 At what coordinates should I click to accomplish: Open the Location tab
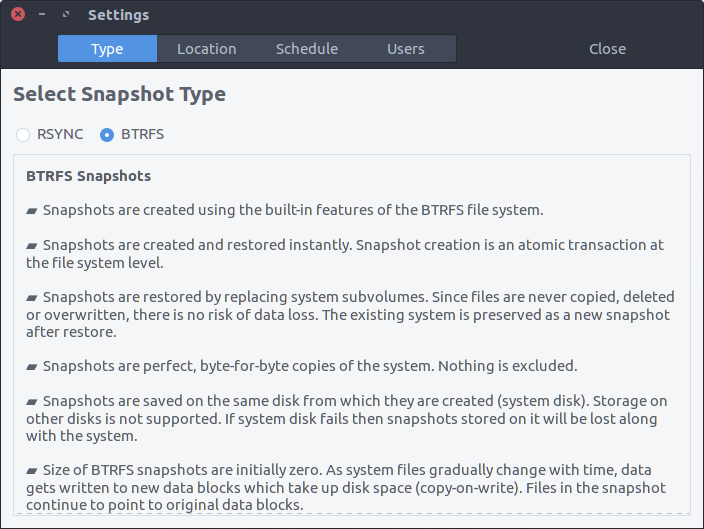tap(207, 48)
